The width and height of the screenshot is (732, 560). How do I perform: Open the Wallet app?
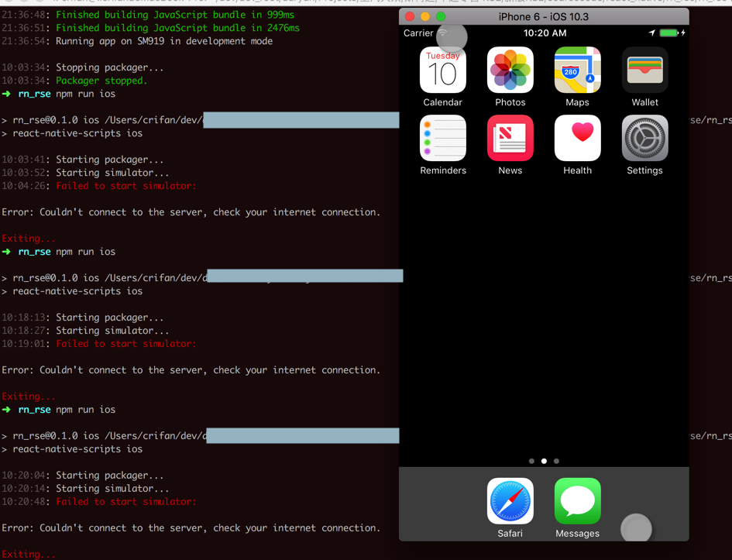[644, 70]
